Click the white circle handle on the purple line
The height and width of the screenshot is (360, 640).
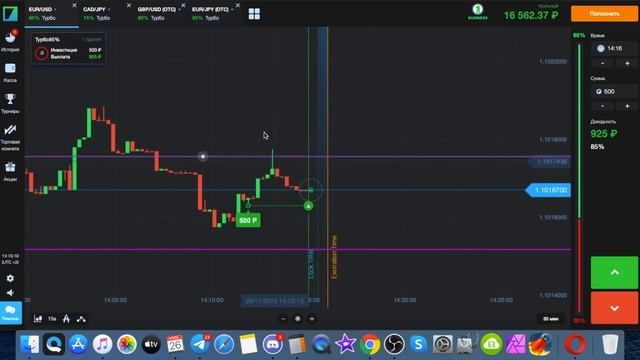203,156
